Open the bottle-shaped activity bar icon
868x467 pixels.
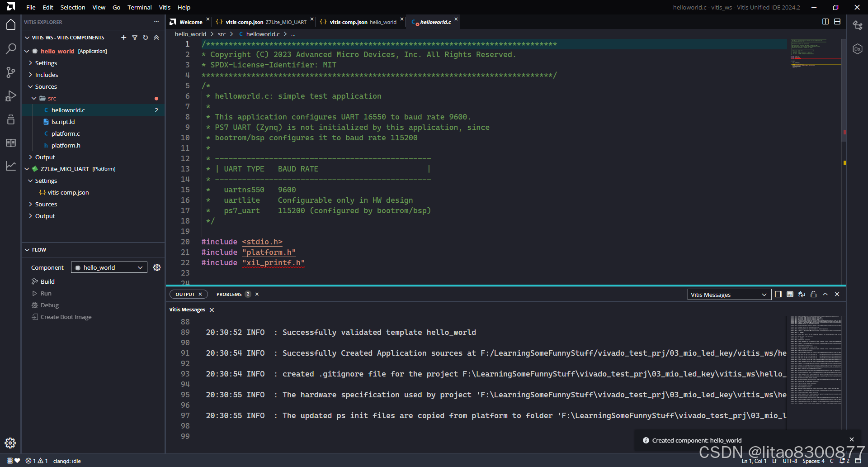pyautogui.click(x=11, y=119)
